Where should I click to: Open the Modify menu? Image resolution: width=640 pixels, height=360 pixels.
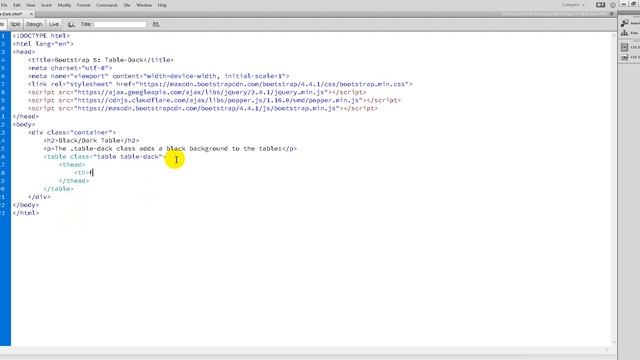64,5
